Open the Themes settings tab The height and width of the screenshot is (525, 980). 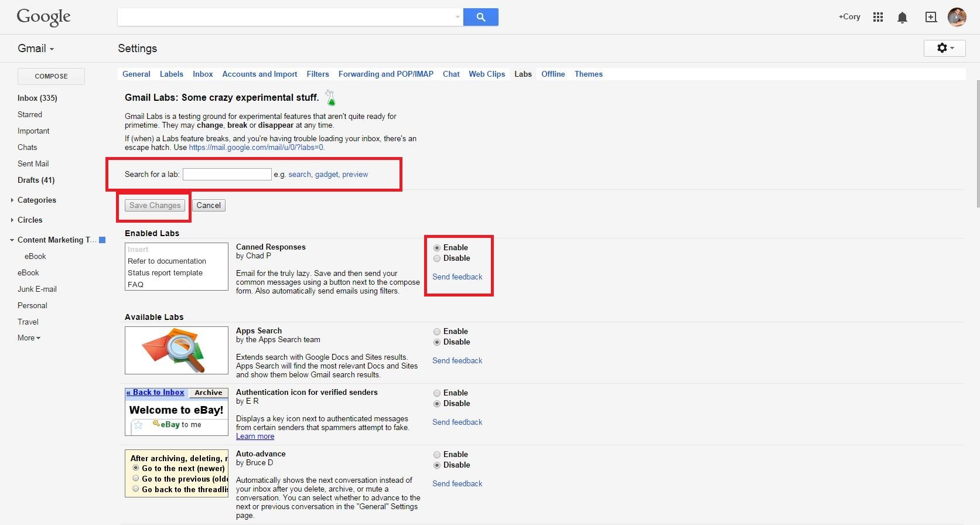click(x=588, y=74)
